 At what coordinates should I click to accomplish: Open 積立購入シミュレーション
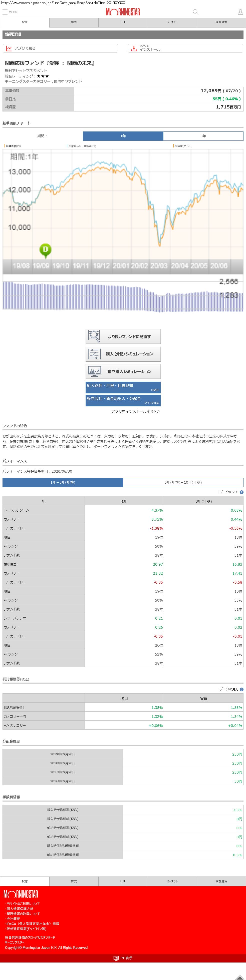(123, 371)
